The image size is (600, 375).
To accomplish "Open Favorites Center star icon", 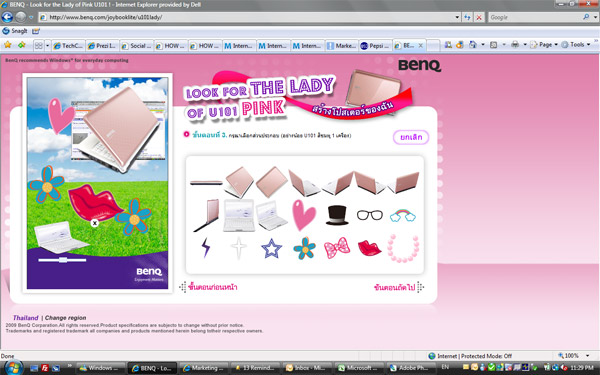I will (x=7, y=45).
